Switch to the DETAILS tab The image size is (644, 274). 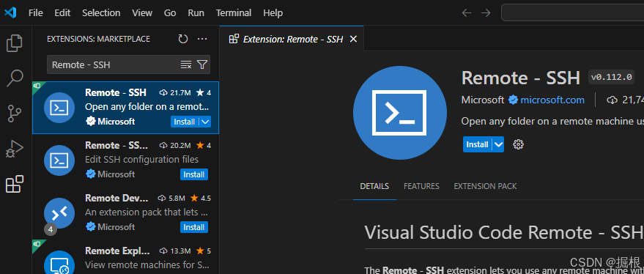(x=374, y=186)
